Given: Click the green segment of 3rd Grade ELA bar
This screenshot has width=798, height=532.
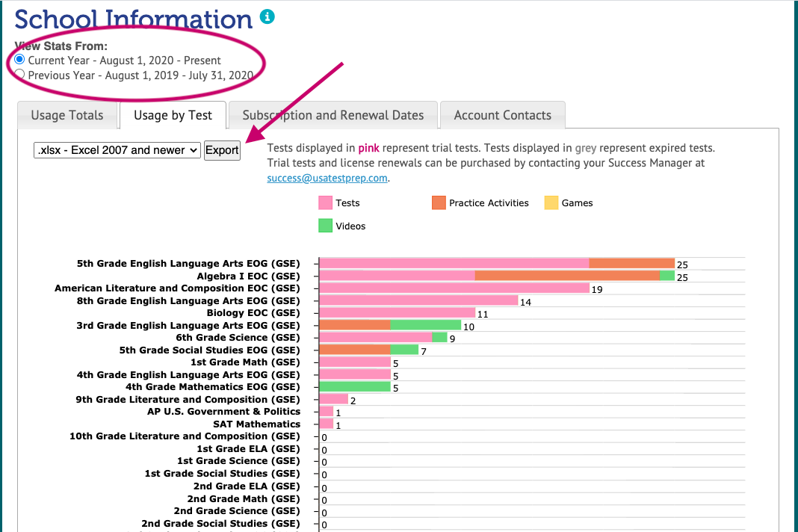Looking at the screenshot, I should click(426, 325).
